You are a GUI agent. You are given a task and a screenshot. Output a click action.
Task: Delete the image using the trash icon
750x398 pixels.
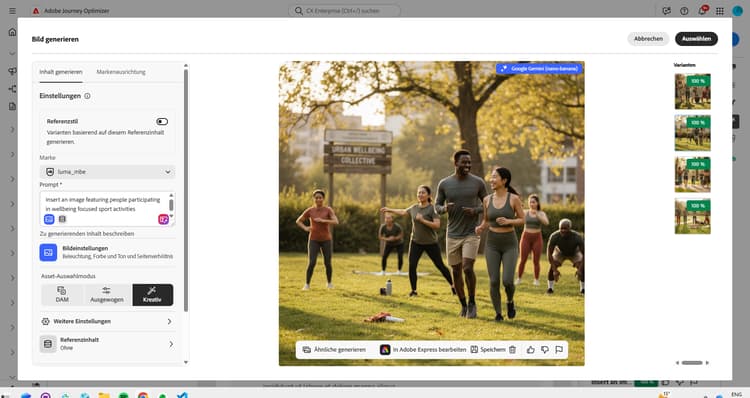pyautogui.click(x=512, y=350)
